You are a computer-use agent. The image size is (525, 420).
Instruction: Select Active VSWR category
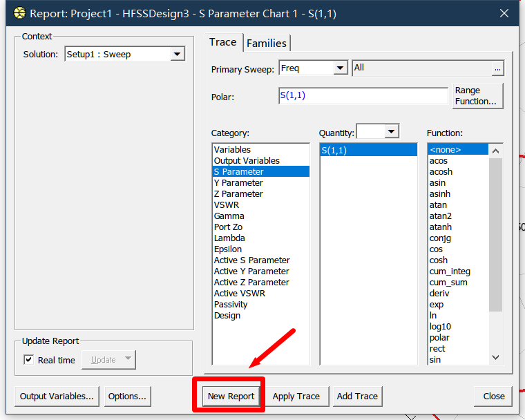tap(261, 293)
